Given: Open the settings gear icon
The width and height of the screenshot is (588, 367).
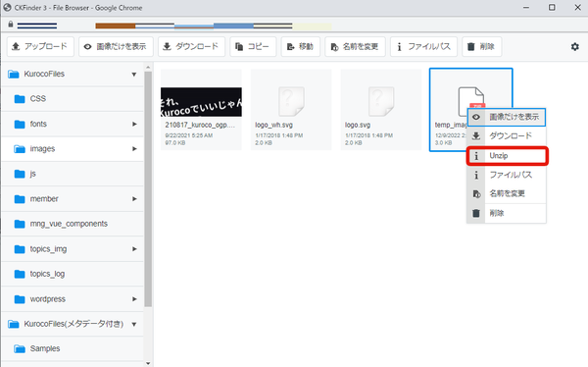Looking at the screenshot, I should pyautogui.click(x=575, y=46).
